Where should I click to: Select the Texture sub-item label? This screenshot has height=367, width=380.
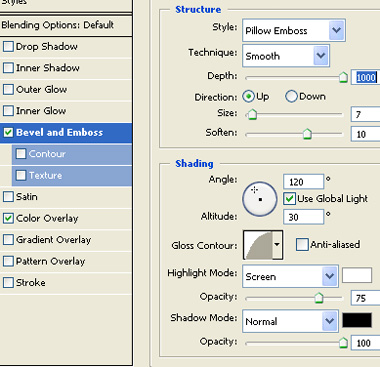click(x=45, y=175)
